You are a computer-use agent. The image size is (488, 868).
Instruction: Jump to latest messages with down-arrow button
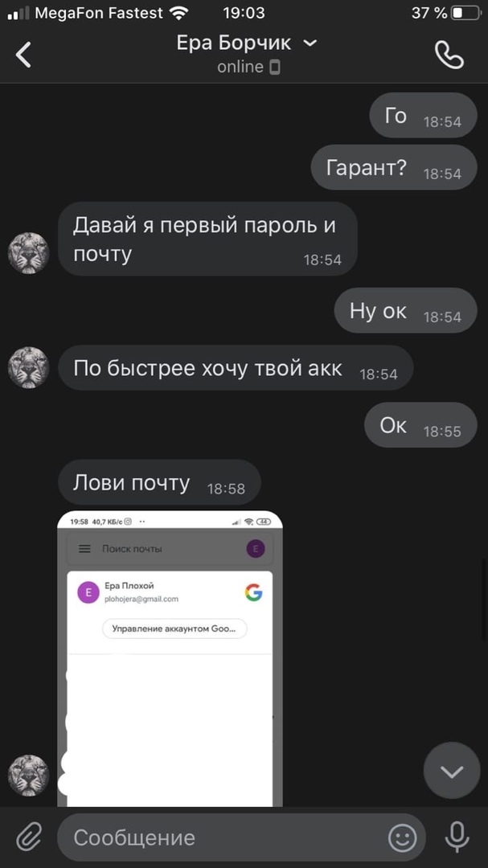click(452, 771)
